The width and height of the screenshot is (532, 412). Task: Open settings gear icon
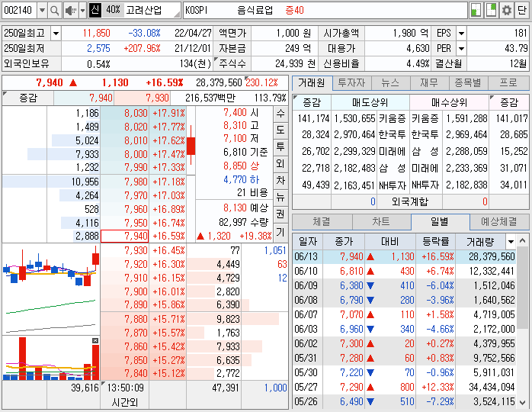(506, 10)
